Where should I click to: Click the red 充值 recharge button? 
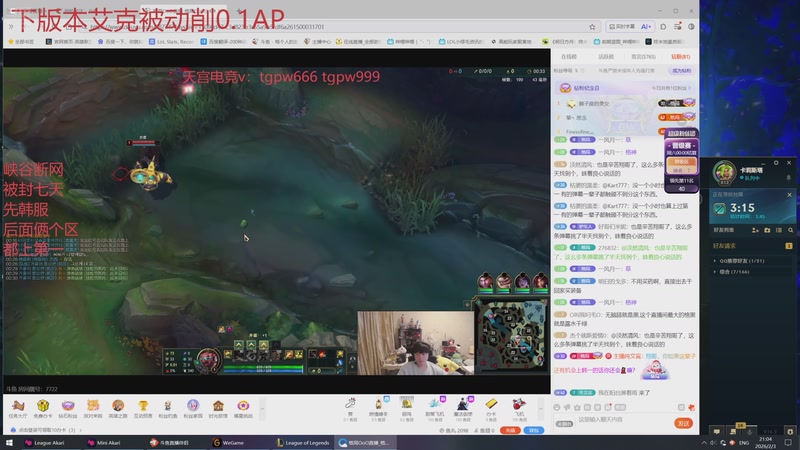pyautogui.click(x=510, y=430)
